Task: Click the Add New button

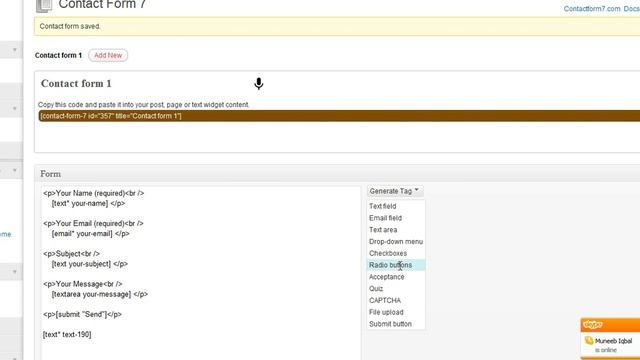Action: pos(108,55)
